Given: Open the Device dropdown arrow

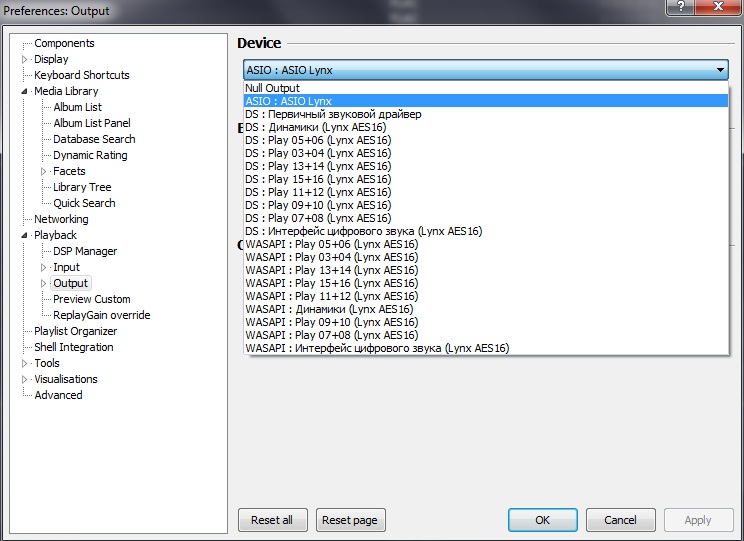Looking at the screenshot, I should click(720, 70).
